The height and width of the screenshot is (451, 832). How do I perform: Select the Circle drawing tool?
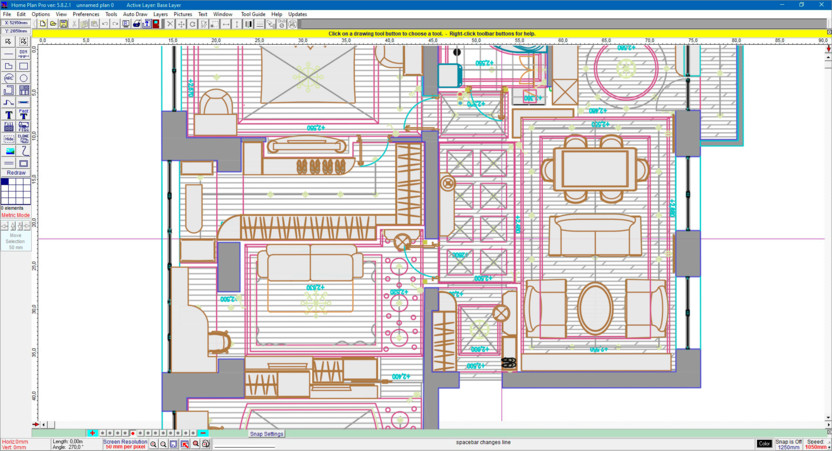pyautogui.click(x=23, y=78)
